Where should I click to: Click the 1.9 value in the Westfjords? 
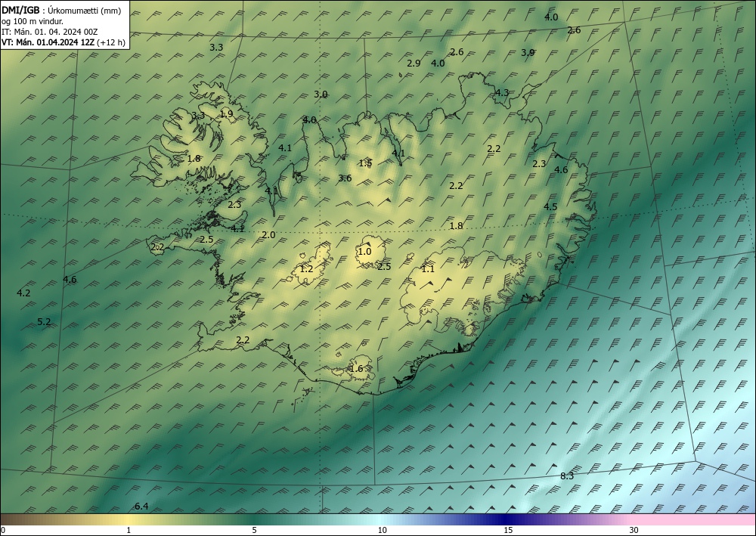pyautogui.click(x=226, y=114)
